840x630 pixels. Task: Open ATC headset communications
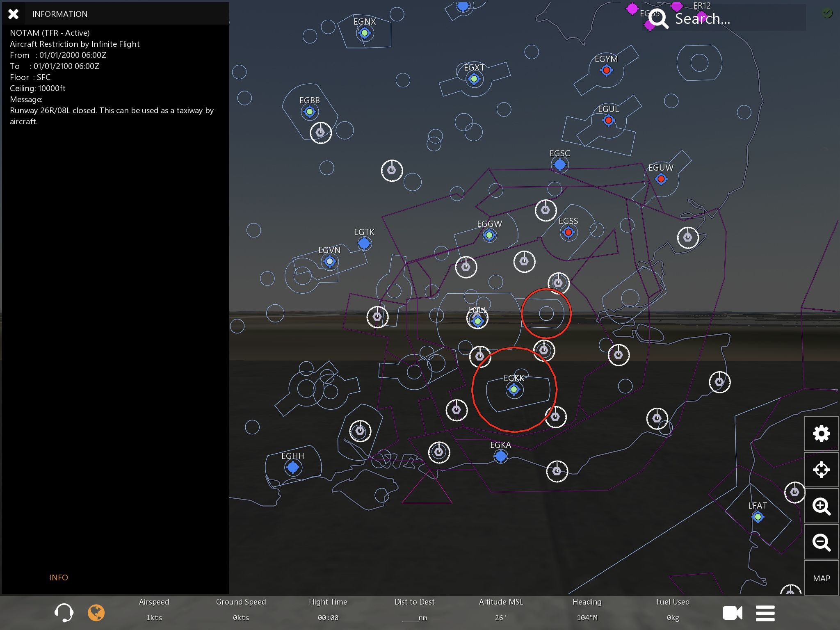(x=64, y=613)
